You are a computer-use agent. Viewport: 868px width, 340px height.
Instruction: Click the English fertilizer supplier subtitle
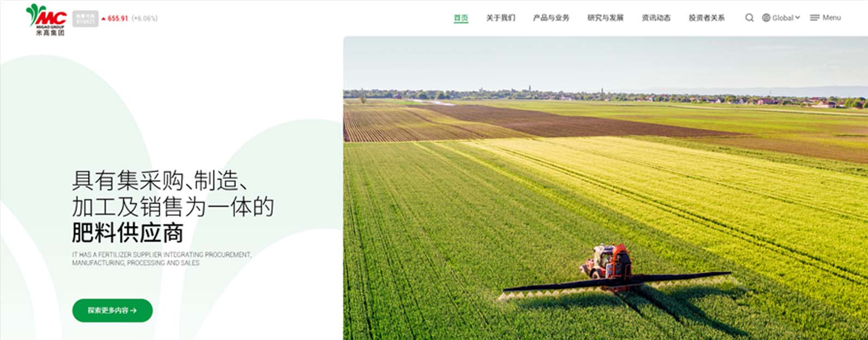(x=162, y=259)
